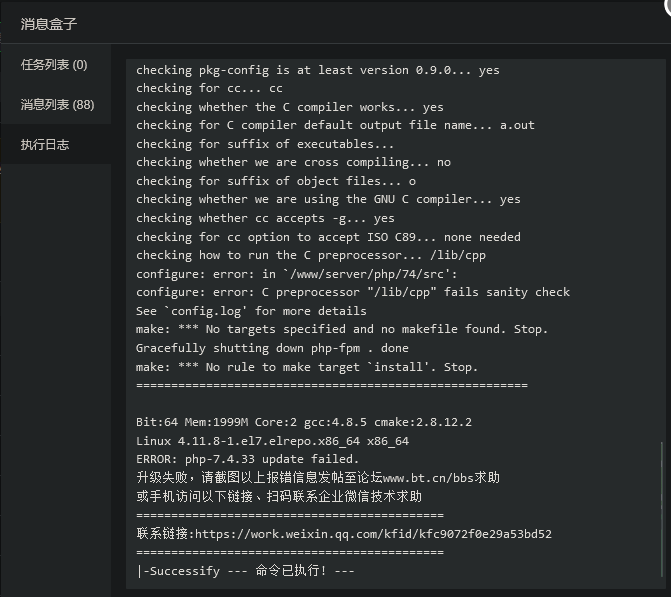Click the Linux kernel version line
The image size is (671, 597).
tap(273, 441)
